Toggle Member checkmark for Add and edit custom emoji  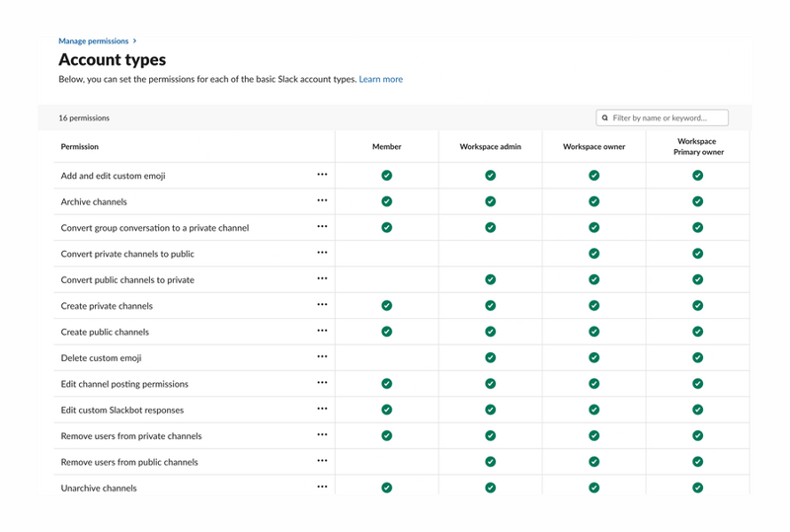[x=386, y=176]
